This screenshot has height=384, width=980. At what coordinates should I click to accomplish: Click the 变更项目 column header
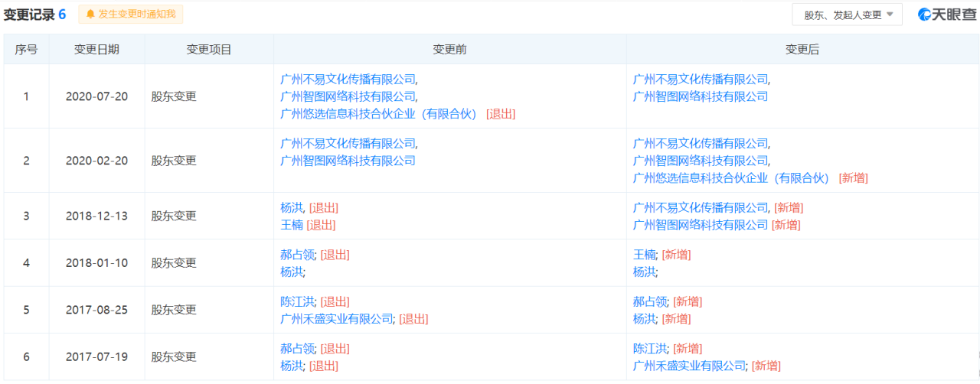point(209,50)
